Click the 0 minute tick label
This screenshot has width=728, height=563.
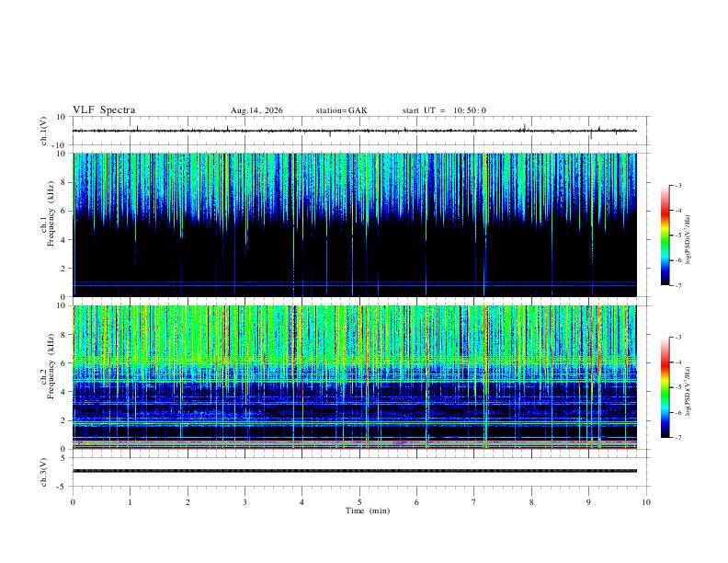73,502
